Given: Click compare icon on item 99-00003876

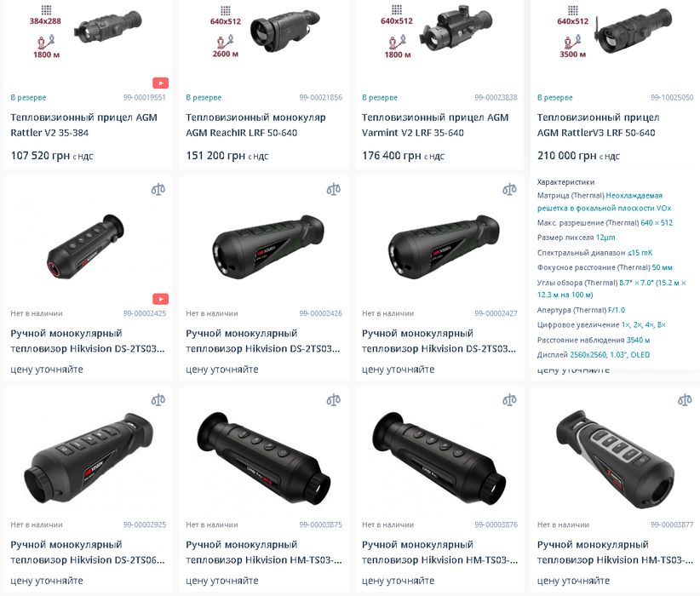Looking at the screenshot, I should pos(509,399).
